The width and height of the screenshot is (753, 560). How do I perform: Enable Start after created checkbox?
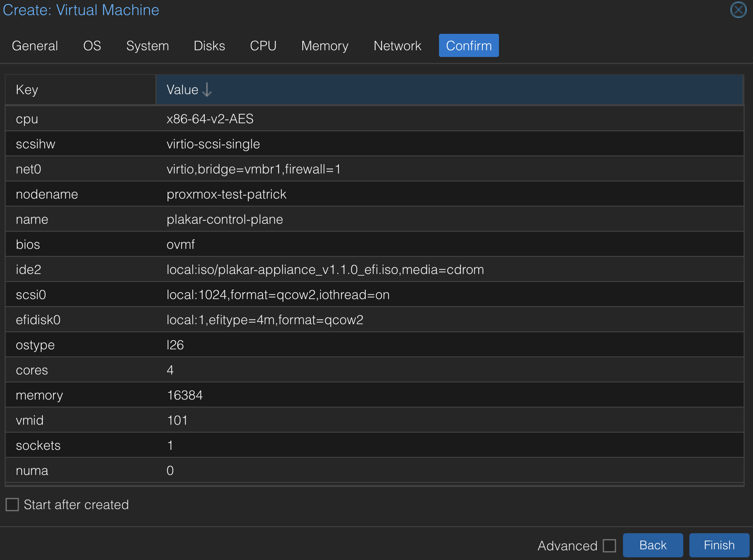[12, 504]
